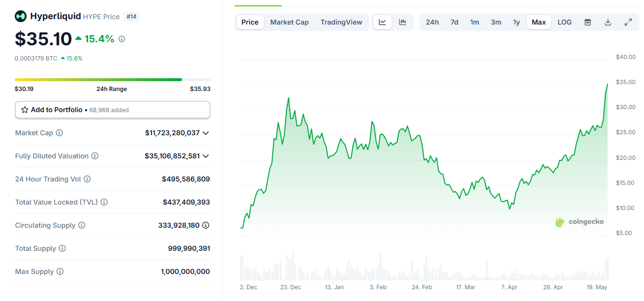Switch to candlestick chart icon
This screenshot has height=301, width=644.
pos(402,22)
